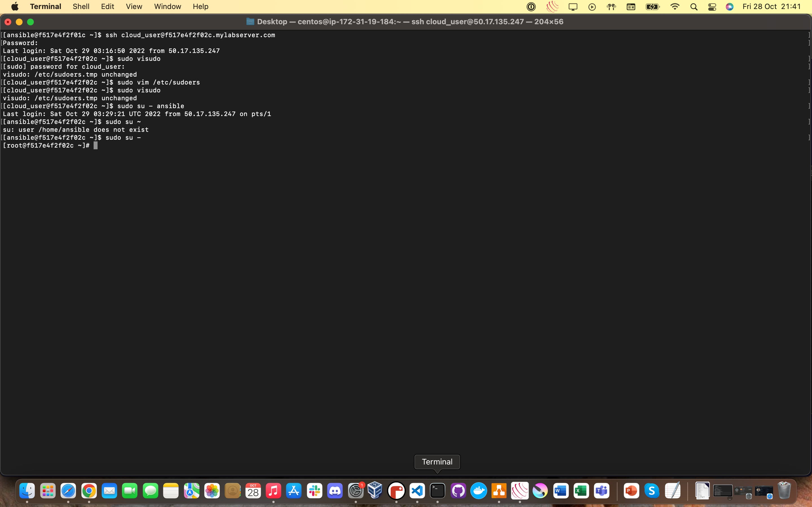The image size is (812, 507).
Task: Open the View menu
Action: [134, 6]
